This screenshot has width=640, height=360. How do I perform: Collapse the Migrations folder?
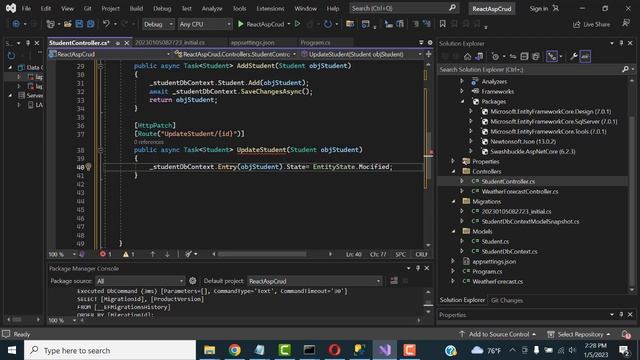pyautogui.click(x=453, y=202)
